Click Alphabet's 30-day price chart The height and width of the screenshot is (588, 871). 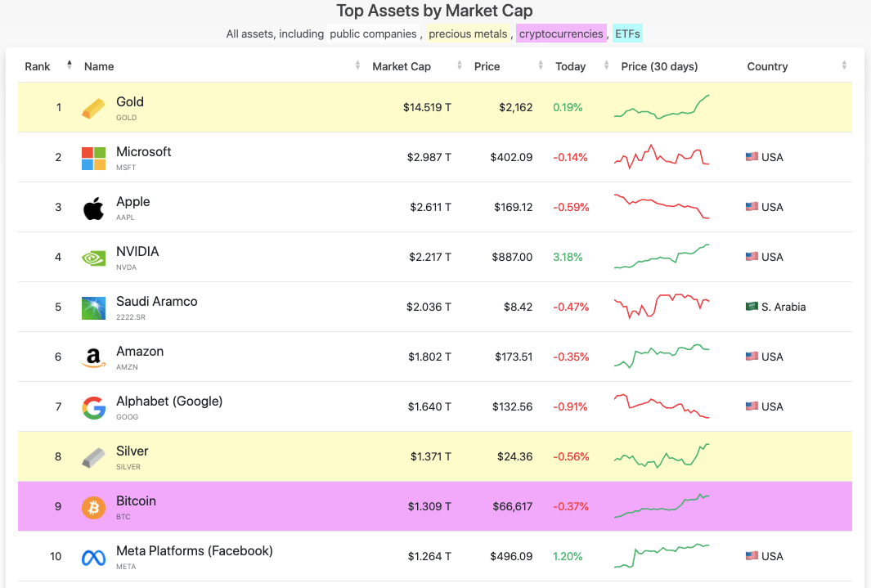(x=662, y=406)
